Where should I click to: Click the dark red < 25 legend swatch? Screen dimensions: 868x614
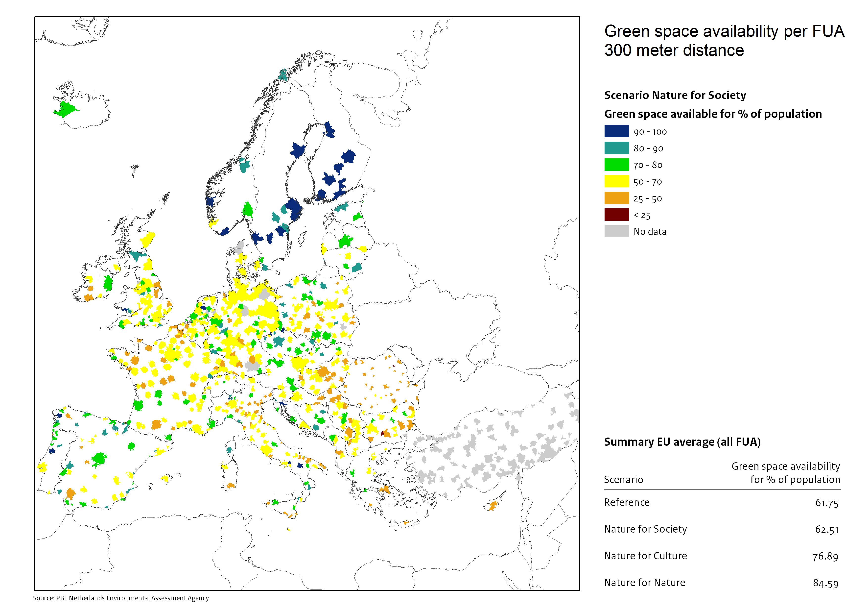(x=617, y=215)
